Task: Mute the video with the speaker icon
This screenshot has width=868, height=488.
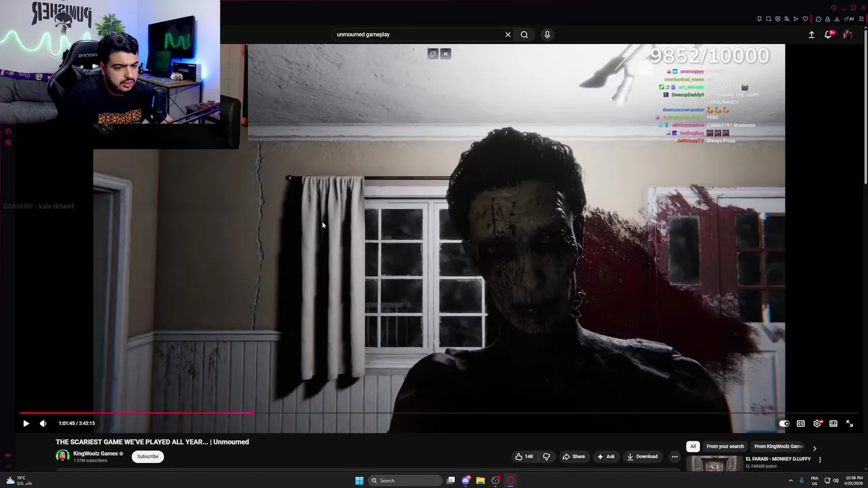Action: [43, 424]
